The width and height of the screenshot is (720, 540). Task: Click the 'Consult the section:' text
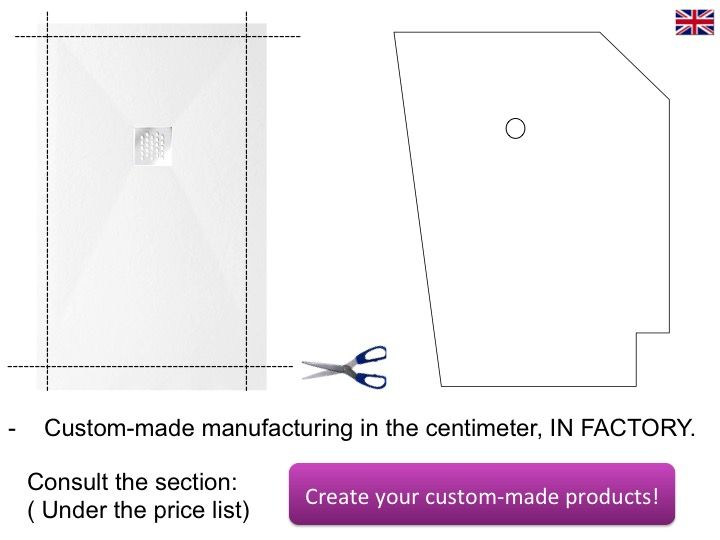click(x=132, y=482)
